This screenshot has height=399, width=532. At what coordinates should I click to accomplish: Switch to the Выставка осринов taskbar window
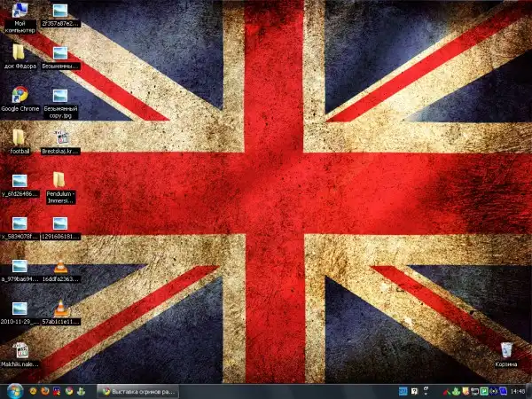pos(138,390)
